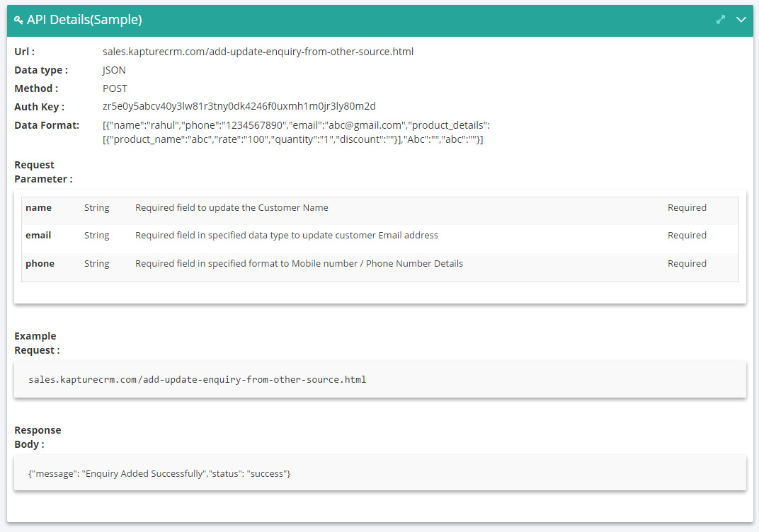Click Required in the name row
The image size is (759, 532).
point(687,207)
